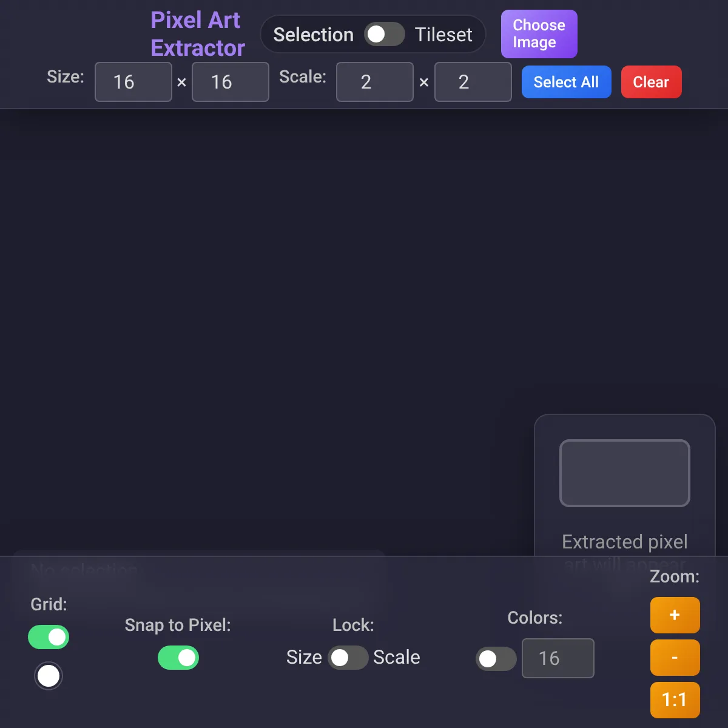Focus the Size width input field

133,82
